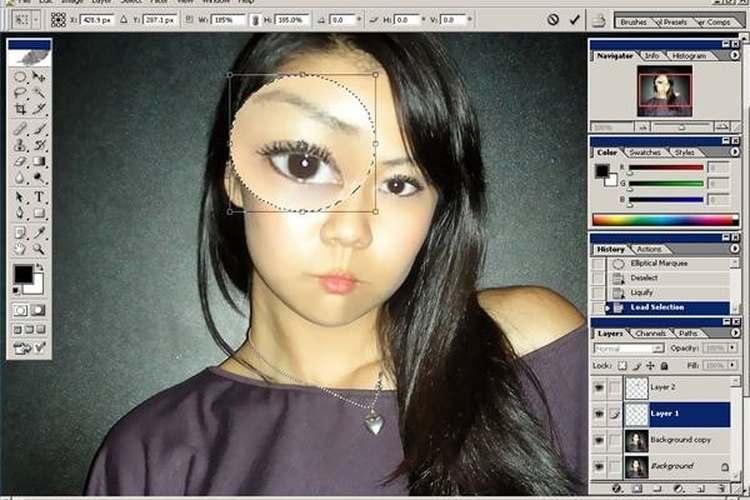
Task: Select the Hand tool
Action: tap(20, 249)
